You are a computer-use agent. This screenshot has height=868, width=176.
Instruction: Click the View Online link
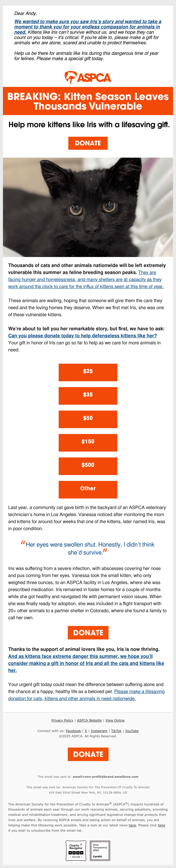click(x=115, y=720)
